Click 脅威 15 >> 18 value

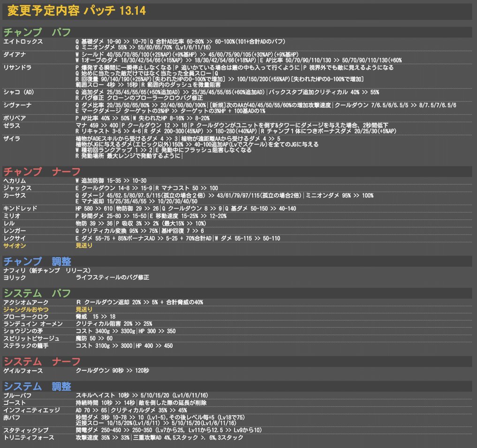point(96,316)
